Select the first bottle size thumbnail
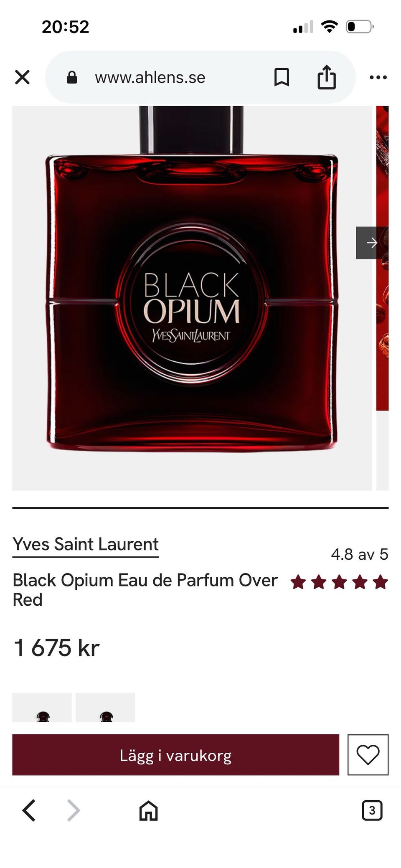This screenshot has height=868, width=401. (x=42, y=707)
